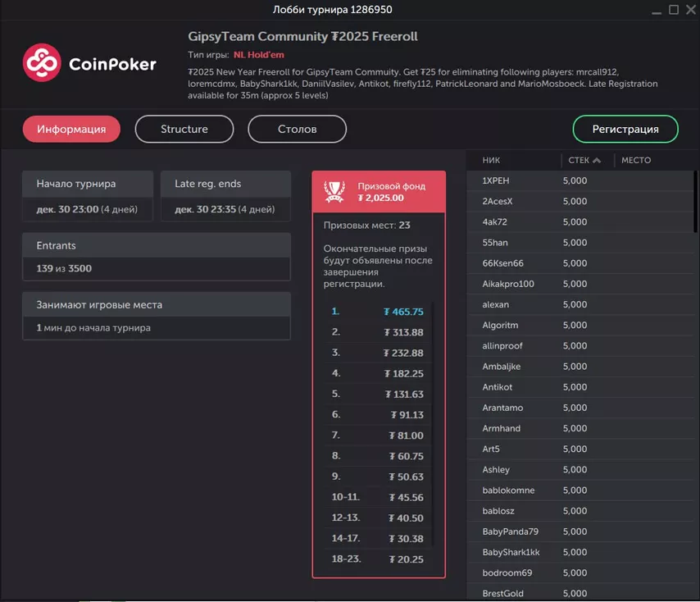The width and height of the screenshot is (700, 602).
Task: Click the 18-23 place prize row
Action: pyautogui.click(x=378, y=559)
